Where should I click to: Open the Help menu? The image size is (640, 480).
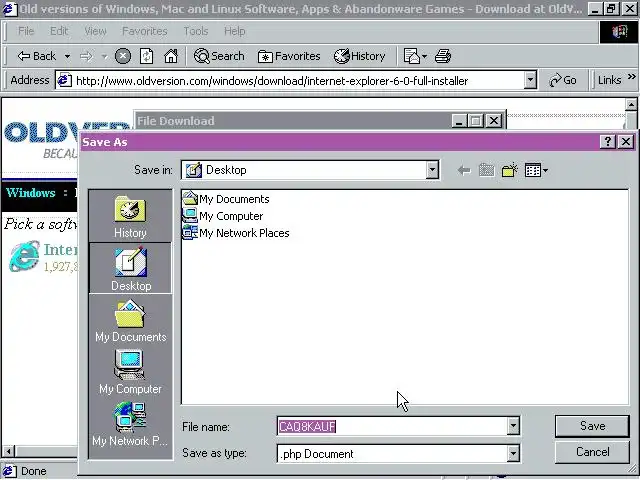tap(234, 31)
